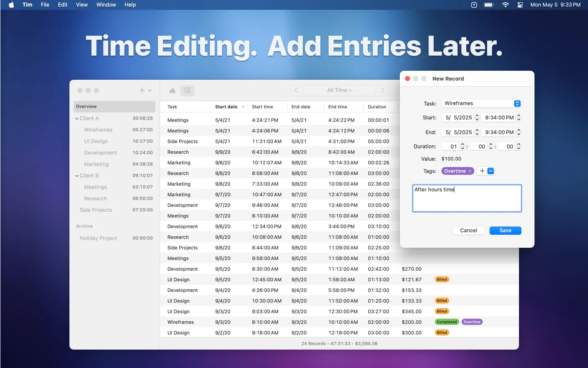This screenshot has width=588, height=368.
Task: Open the Control Center icon
Action: [x=520, y=5]
